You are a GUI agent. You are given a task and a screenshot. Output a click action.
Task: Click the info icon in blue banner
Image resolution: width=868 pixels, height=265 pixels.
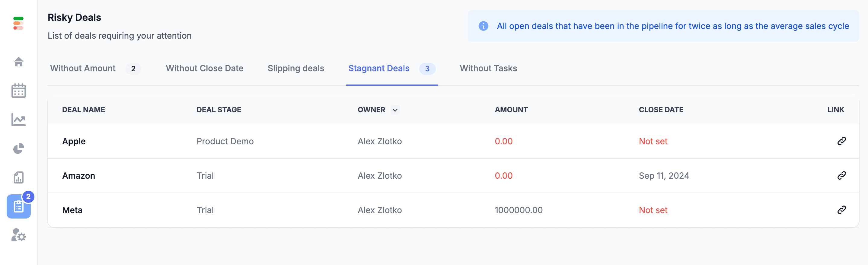[x=483, y=26]
